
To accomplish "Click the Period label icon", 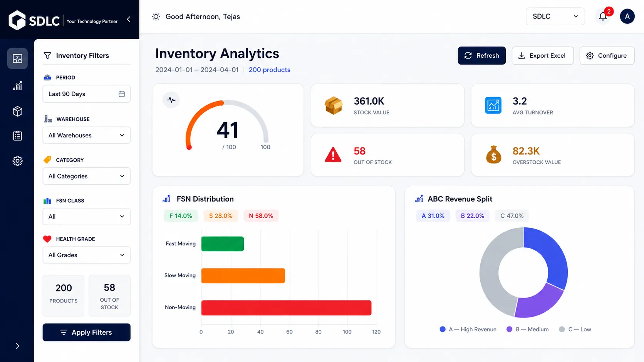I will click(47, 77).
